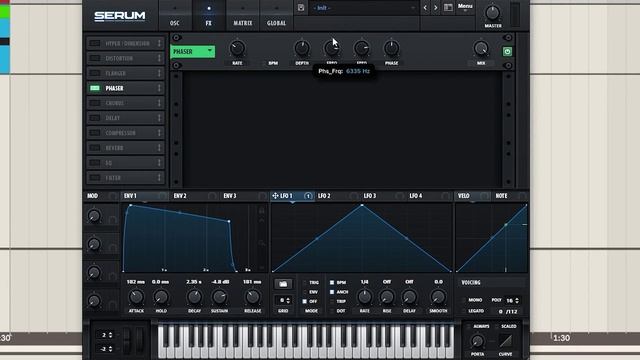Image resolution: width=640 pixels, height=360 pixels.
Task: Click the envelope ATTACK knob
Action: pos(136,297)
